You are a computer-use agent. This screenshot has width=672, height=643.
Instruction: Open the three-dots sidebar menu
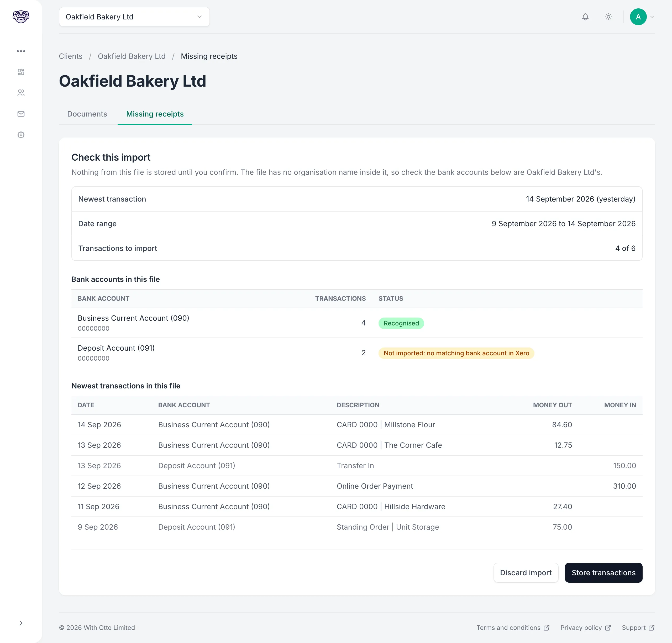coord(21,51)
